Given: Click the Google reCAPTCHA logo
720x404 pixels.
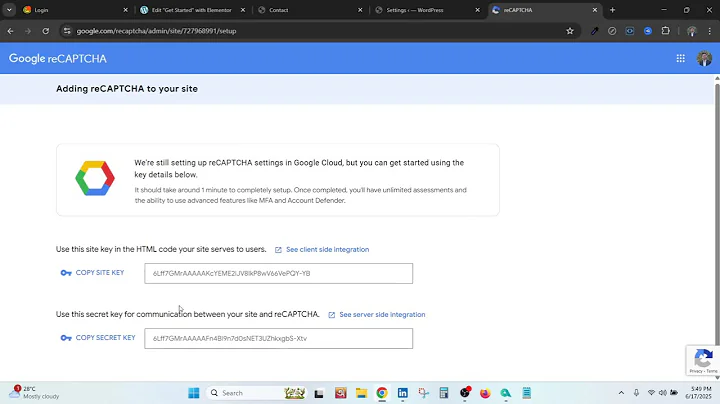Looking at the screenshot, I should [x=58, y=58].
